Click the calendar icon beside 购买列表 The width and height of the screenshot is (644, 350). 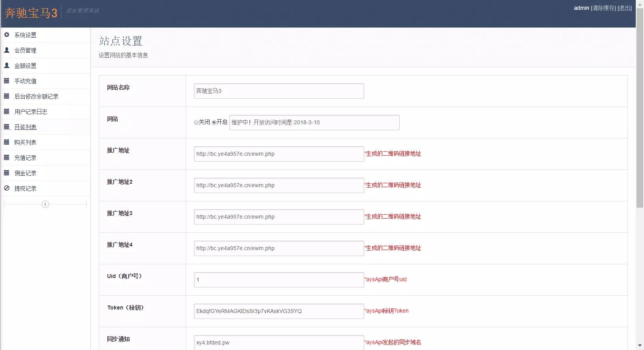point(7,142)
